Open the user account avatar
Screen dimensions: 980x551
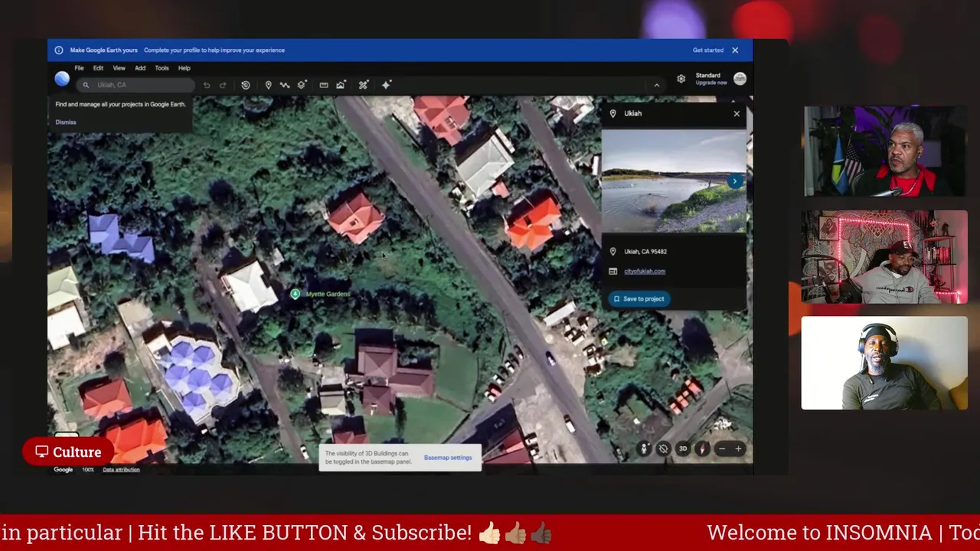[x=740, y=79]
